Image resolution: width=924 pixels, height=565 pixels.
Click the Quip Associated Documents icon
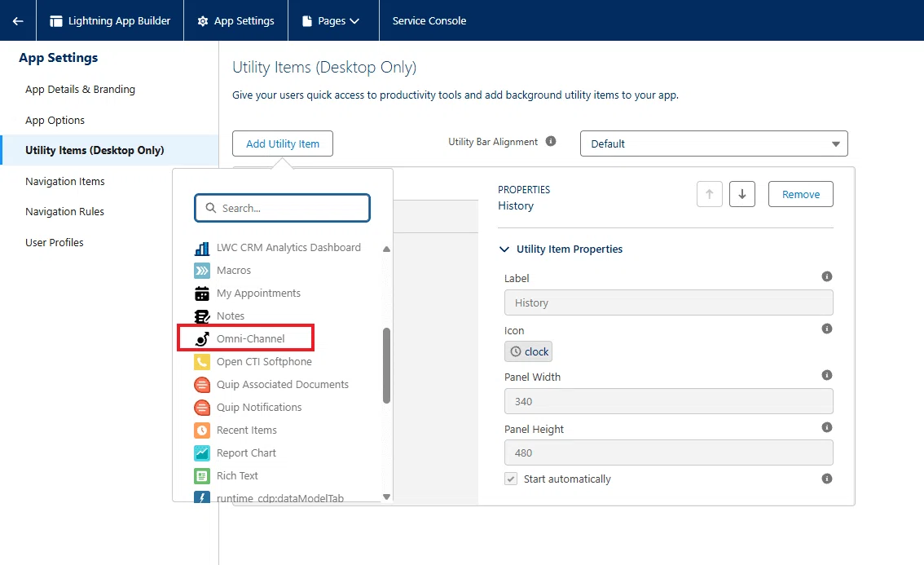202,385
